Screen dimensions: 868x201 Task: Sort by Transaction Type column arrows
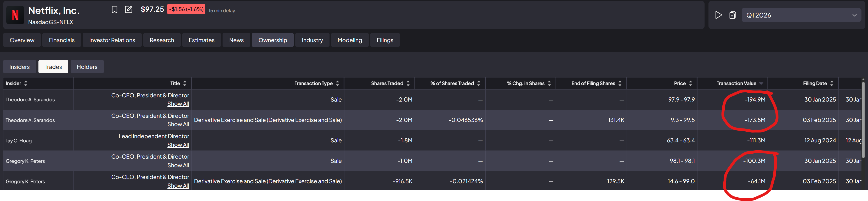337,83
